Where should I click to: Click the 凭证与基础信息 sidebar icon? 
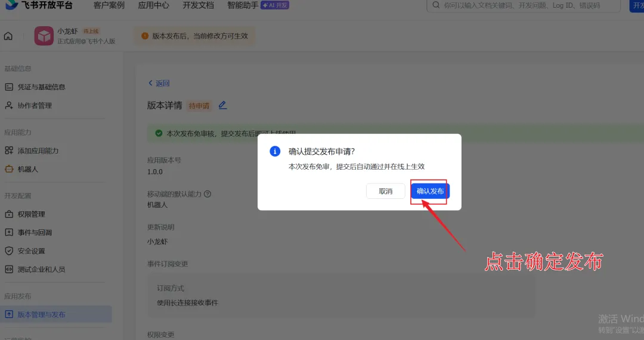[x=9, y=87]
